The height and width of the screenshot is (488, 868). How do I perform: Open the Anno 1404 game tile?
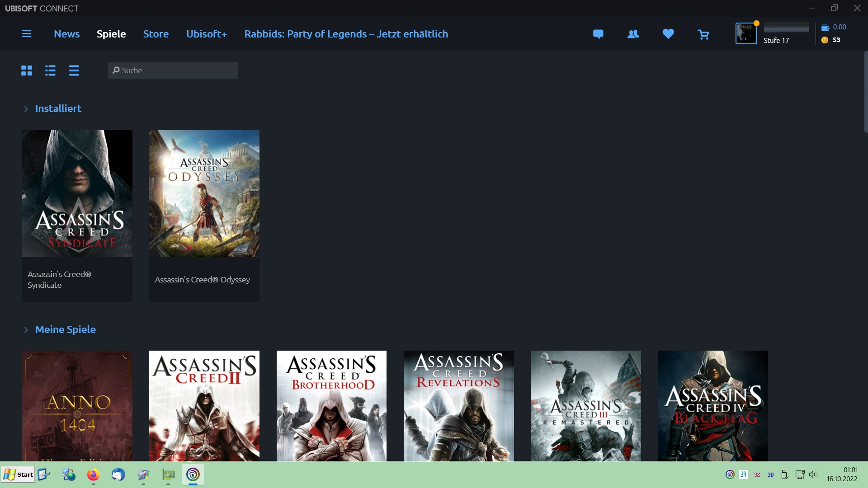(77, 406)
